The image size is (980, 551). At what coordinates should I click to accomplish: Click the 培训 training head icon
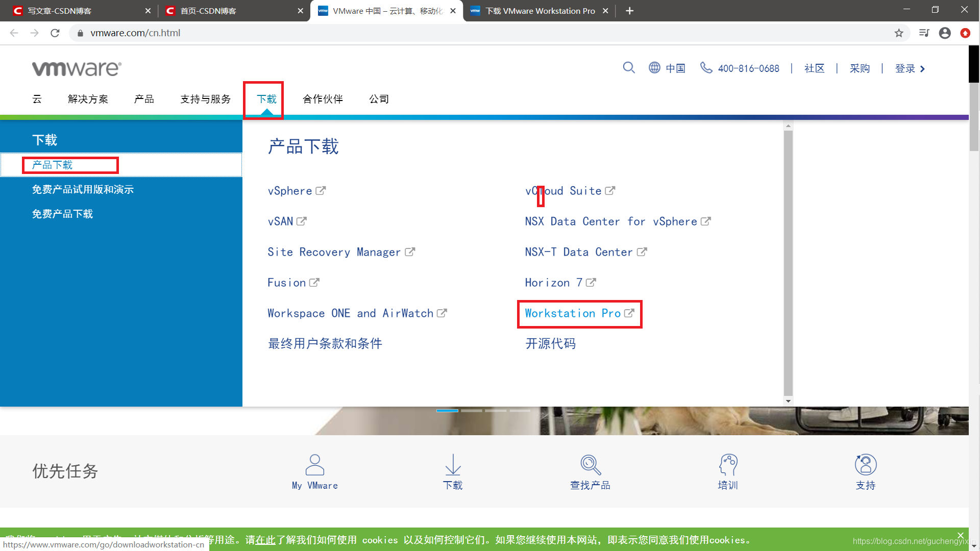[x=728, y=465]
